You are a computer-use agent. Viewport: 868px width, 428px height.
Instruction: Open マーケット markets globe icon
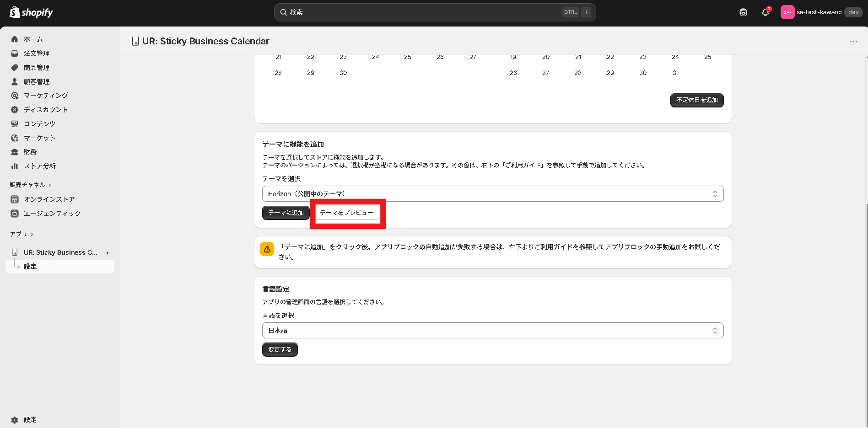click(x=15, y=138)
